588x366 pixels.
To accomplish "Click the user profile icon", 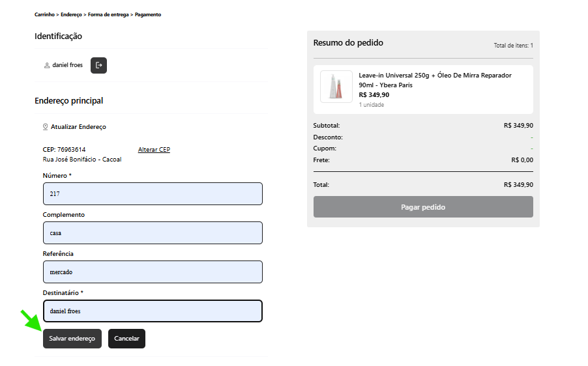I will pyautogui.click(x=47, y=65).
